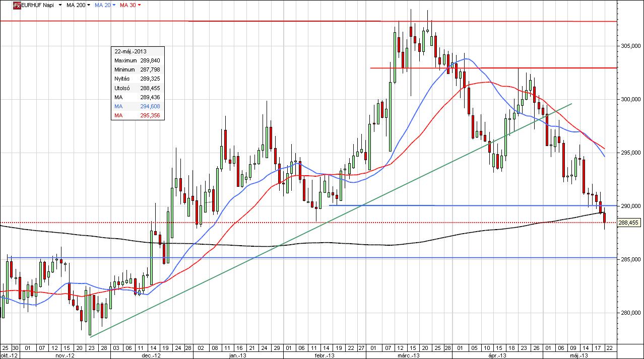Viewport: 644px width, 359px height.
Task: Click the 300,000 price axis label
Action: pyautogui.click(x=630, y=99)
